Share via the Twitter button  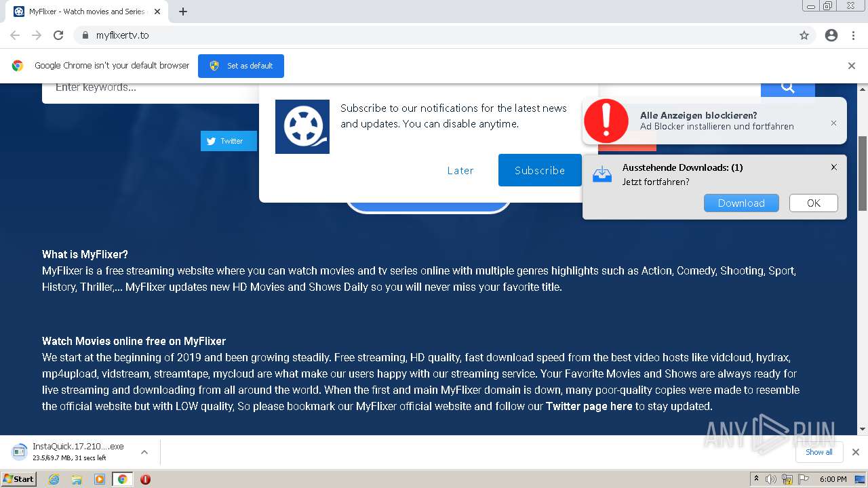pyautogui.click(x=229, y=141)
